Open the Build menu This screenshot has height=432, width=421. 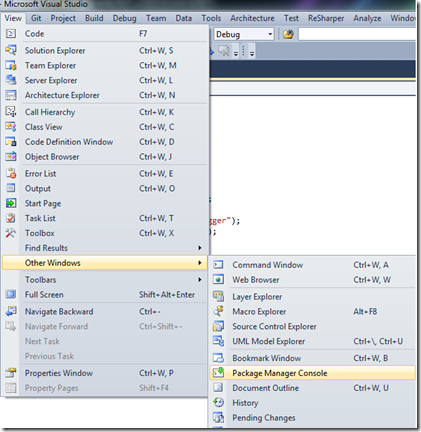pos(94,18)
